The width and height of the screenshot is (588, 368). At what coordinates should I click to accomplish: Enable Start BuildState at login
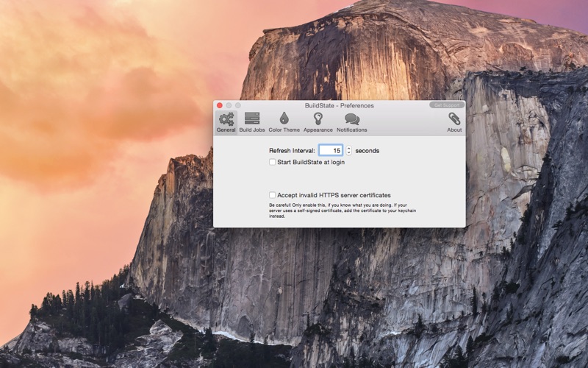272,162
